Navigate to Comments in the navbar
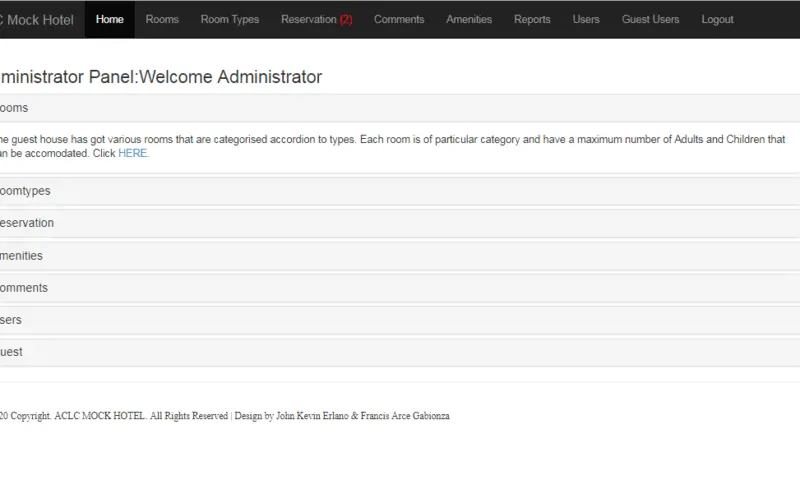Image resolution: width=800 pixels, height=480 pixels. click(x=399, y=19)
